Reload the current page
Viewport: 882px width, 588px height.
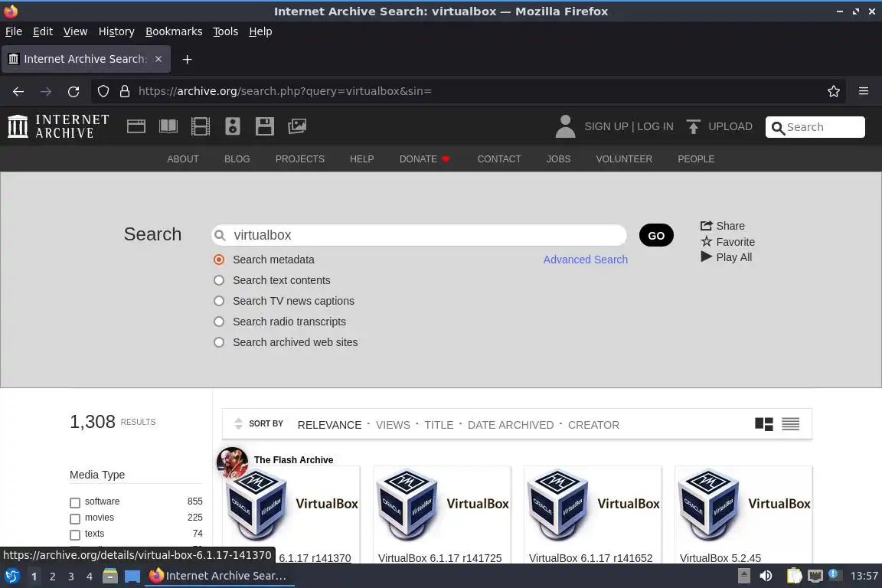click(73, 91)
